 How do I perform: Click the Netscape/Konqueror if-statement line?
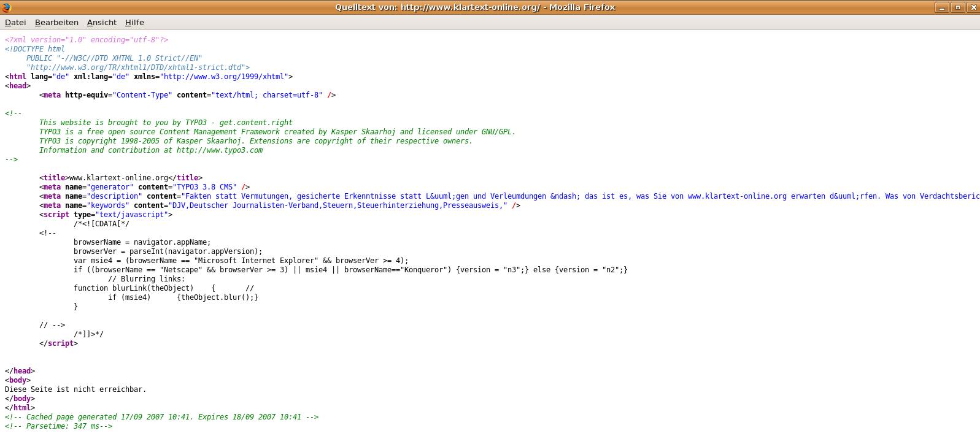(x=351, y=270)
